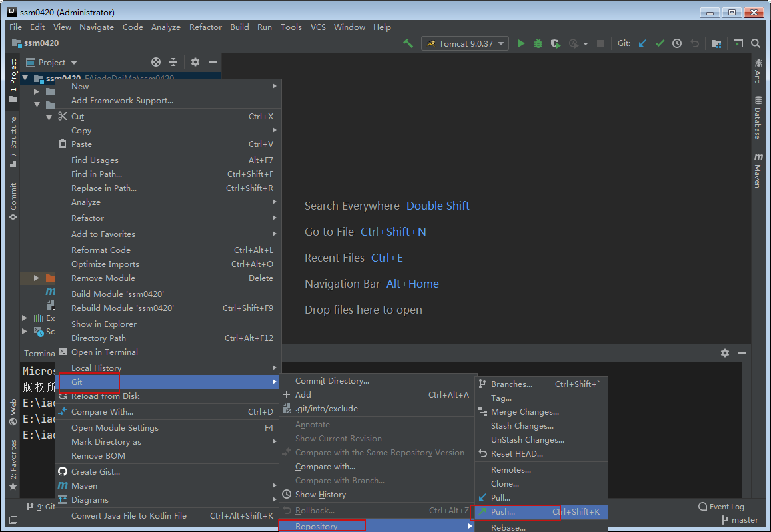Open the Structure tool window tab
Screen dimensions: 771x532
tap(13, 141)
